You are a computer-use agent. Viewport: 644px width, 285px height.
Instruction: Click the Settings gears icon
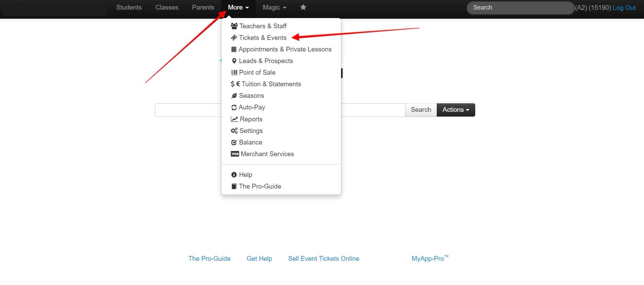click(234, 131)
